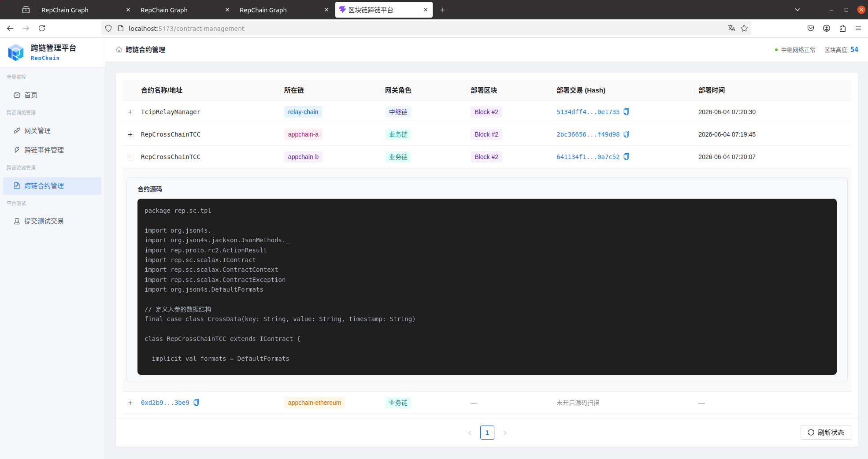Close the 区块链跨链平台 tab
The image size is (868, 459).
click(x=426, y=10)
